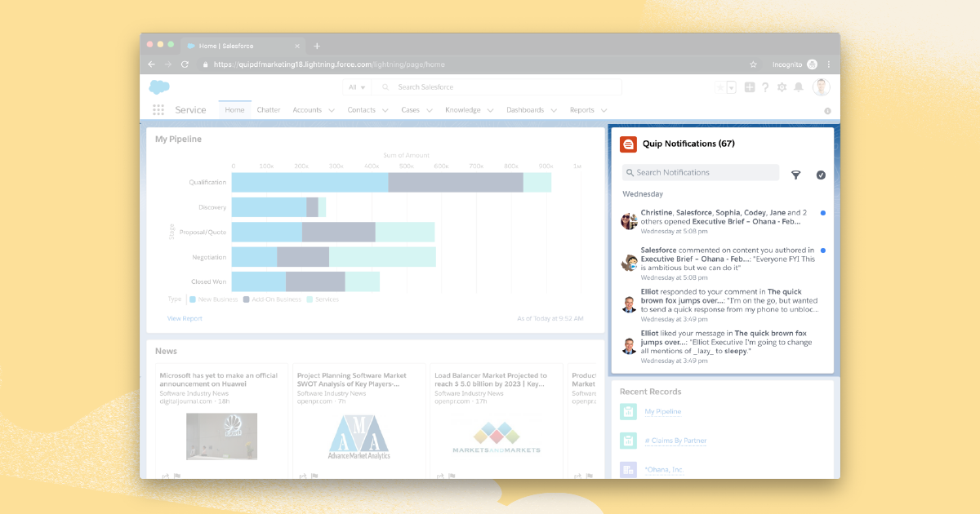Viewport: 980px width, 514px height.
Task: Bookmark this page with the browser star
Action: [753, 64]
